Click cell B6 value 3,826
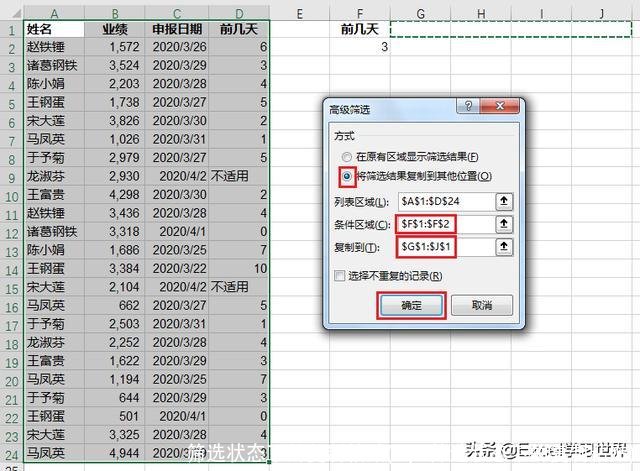Image resolution: width=640 pixels, height=471 pixels. [x=115, y=121]
